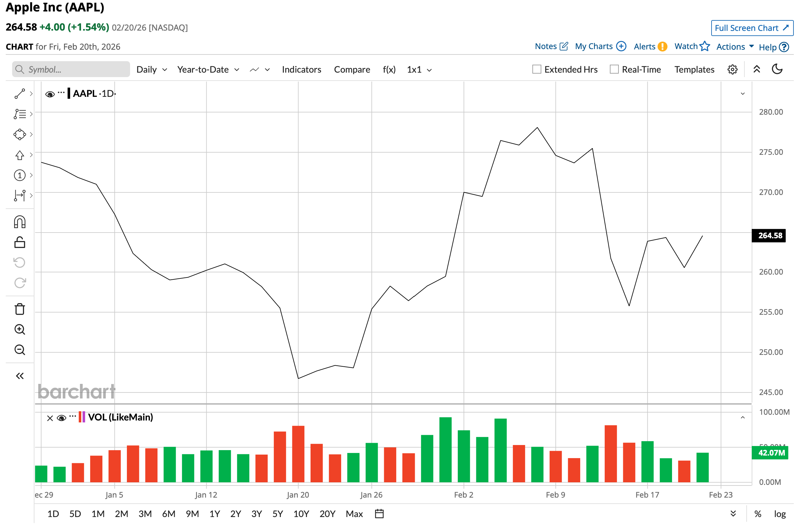Open the Indicators menu

301,69
